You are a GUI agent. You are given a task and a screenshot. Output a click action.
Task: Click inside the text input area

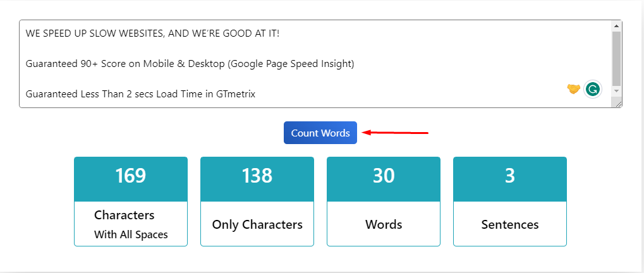320,64
